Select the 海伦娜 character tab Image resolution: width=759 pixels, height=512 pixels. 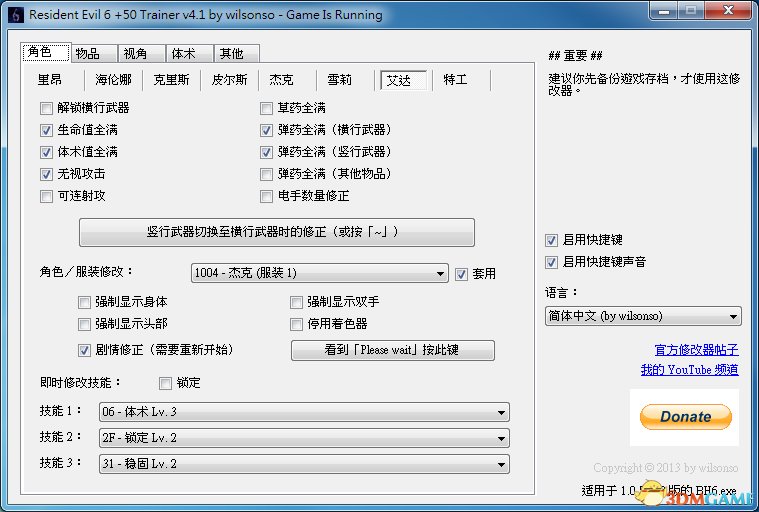pyautogui.click(x=113, y=80)
